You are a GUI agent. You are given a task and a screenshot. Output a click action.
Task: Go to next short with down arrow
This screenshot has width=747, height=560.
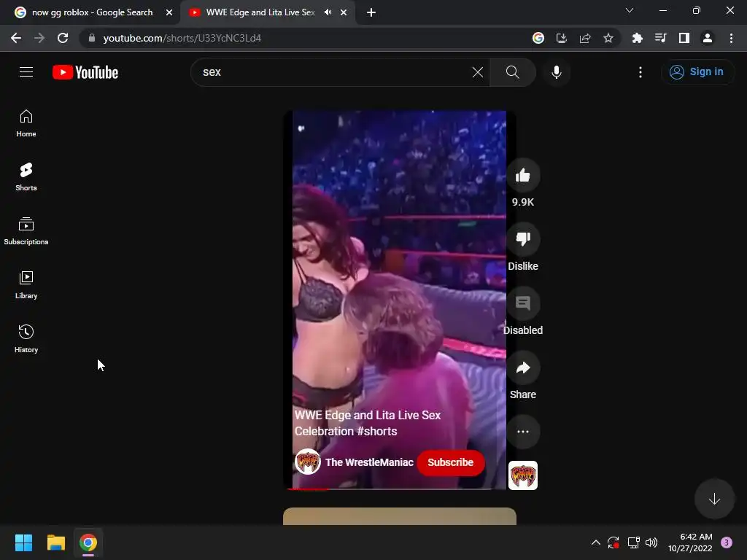point(714,499)
